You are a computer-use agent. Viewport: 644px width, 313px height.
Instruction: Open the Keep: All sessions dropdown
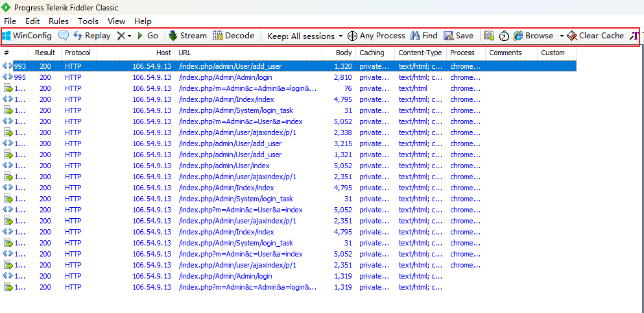[x=305, y=36]
